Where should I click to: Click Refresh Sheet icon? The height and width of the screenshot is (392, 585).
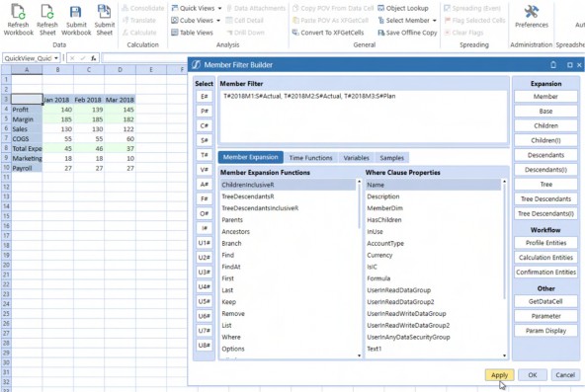click(x=47, y=11)
